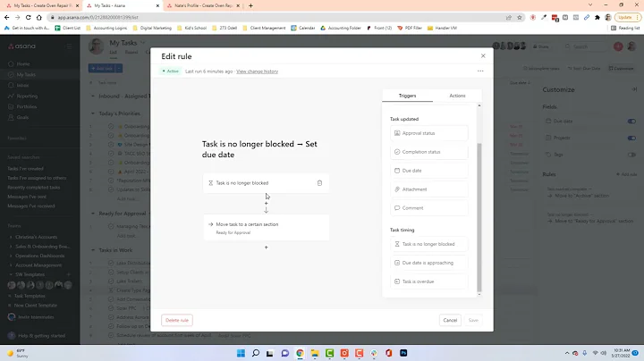Screen dimensions: 644x361
Task: Expand Christina's Accounts team
Action: click(11, 237)
